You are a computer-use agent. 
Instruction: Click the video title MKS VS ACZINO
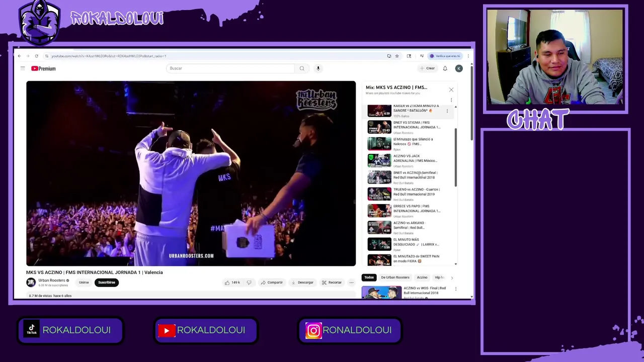(x=95, y=273)
